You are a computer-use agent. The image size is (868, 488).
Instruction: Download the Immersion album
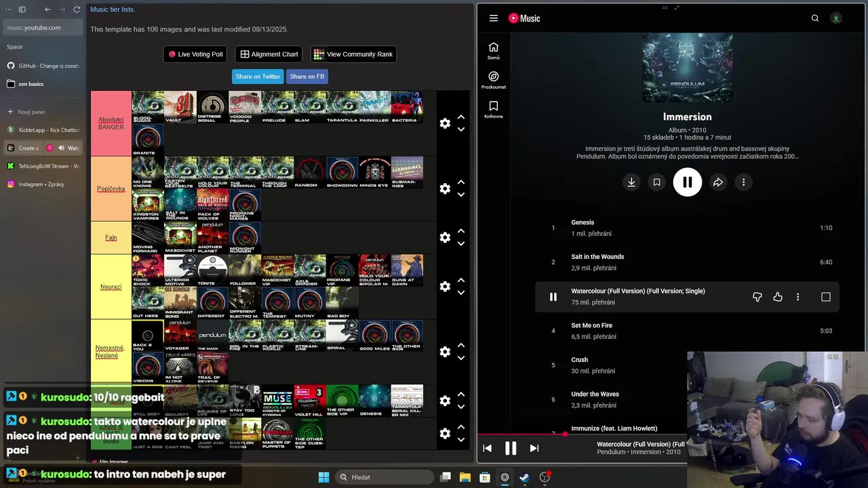[x=631, y=182]
